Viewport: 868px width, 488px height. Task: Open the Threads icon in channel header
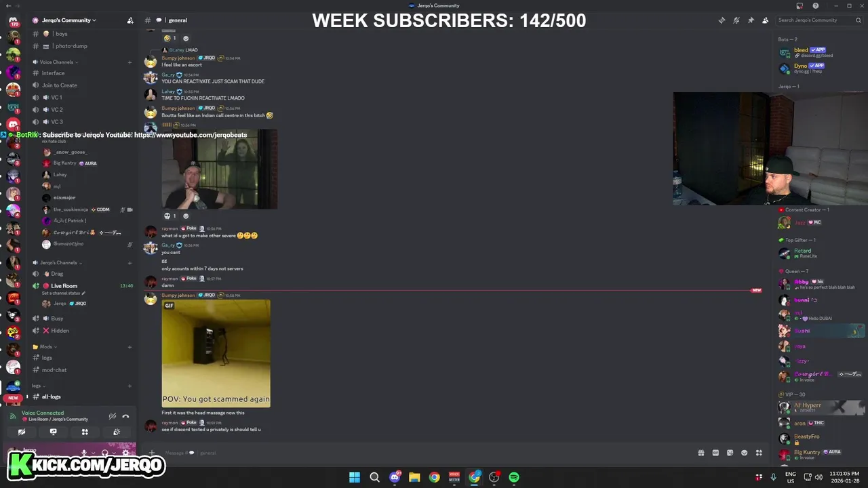tap(722, 20)
